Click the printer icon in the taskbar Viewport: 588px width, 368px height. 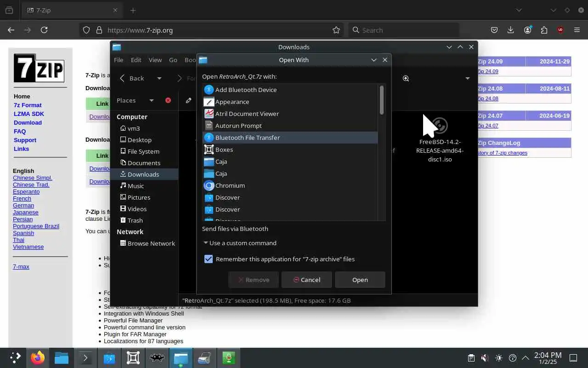click(x=204, y=357)
